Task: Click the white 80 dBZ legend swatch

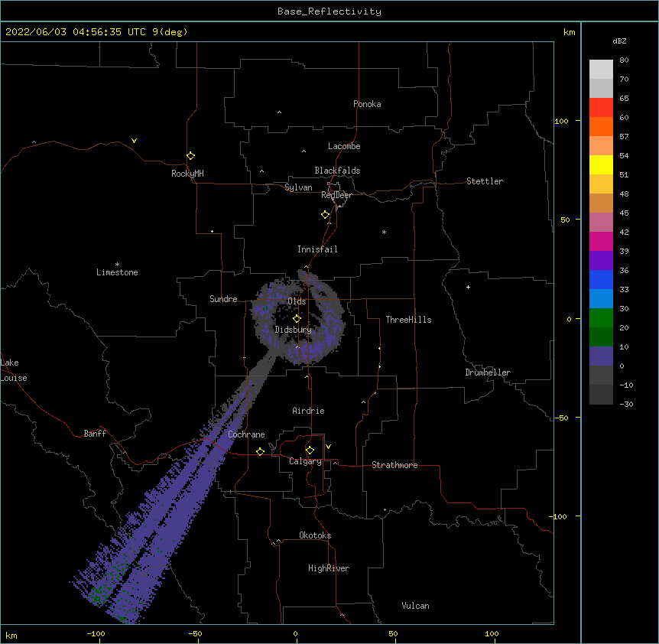Action: click(x=601, y=69)
